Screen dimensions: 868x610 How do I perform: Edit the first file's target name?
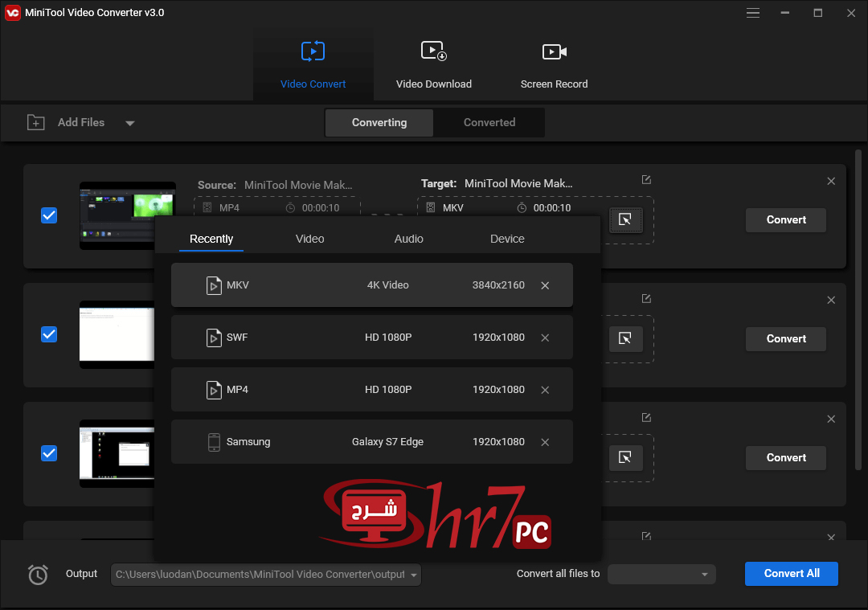tap(646, 179)
